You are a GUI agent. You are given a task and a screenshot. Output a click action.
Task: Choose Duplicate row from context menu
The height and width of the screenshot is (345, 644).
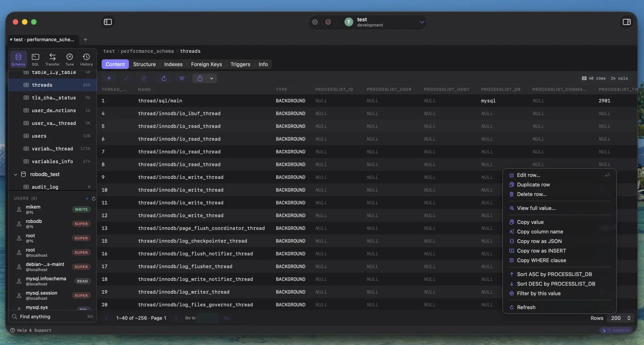[x=559, y=185]
